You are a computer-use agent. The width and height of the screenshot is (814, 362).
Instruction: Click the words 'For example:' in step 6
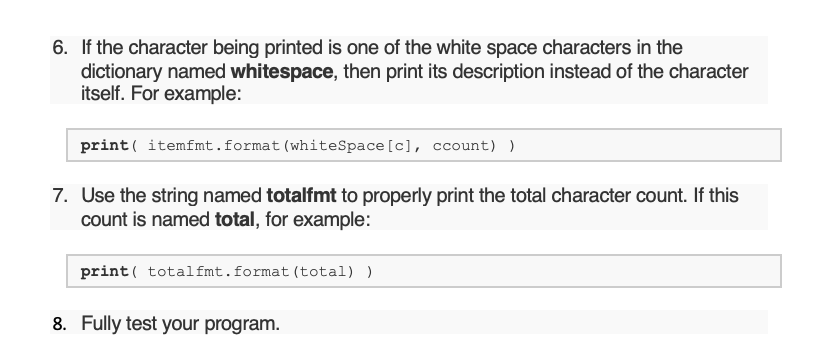[186, 94]
